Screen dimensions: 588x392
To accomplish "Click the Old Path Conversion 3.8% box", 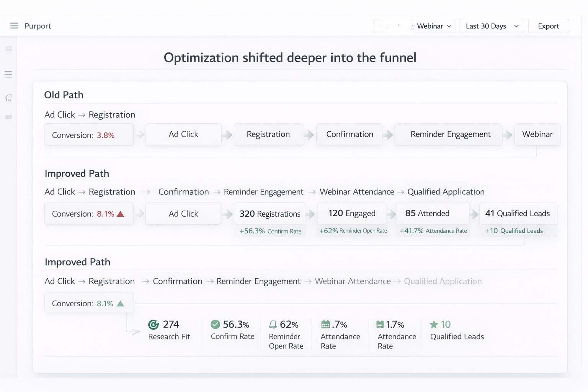I will (x=89, y=135).
